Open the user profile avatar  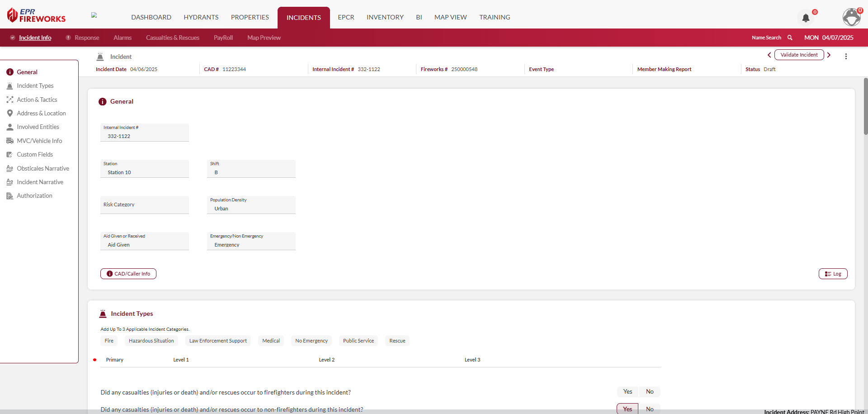point(852,17)
